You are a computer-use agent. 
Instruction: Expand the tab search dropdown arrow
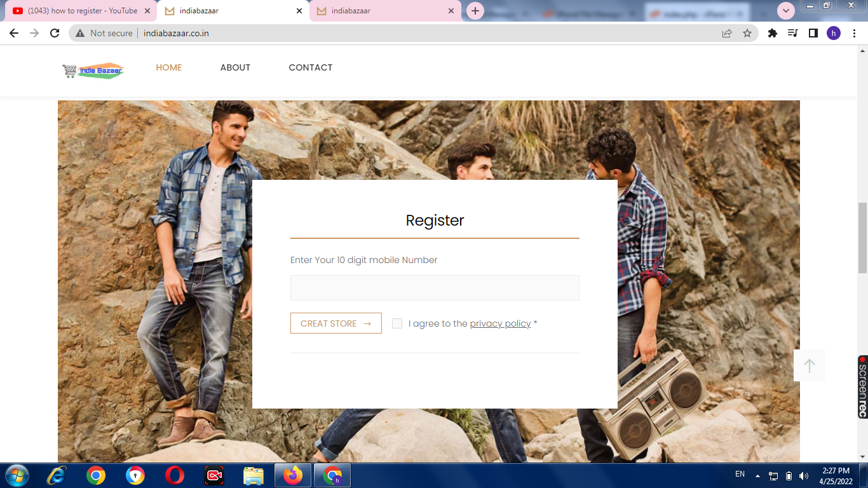(786, 11)
